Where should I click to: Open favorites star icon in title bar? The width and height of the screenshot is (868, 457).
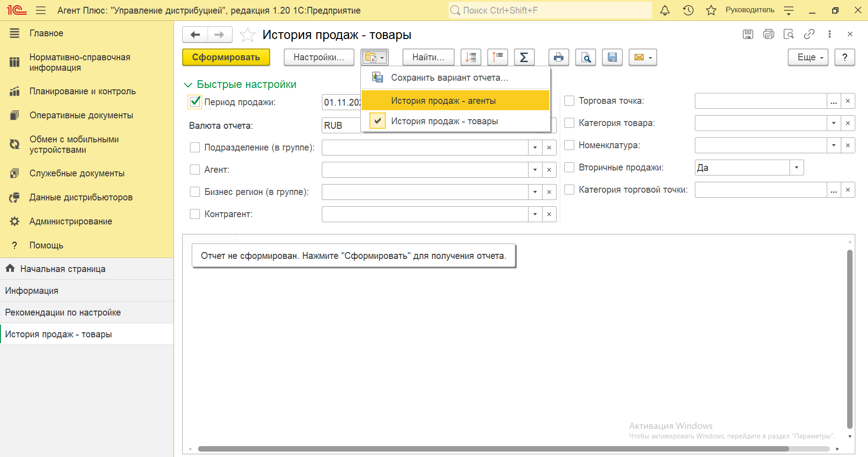coord(711,10)
